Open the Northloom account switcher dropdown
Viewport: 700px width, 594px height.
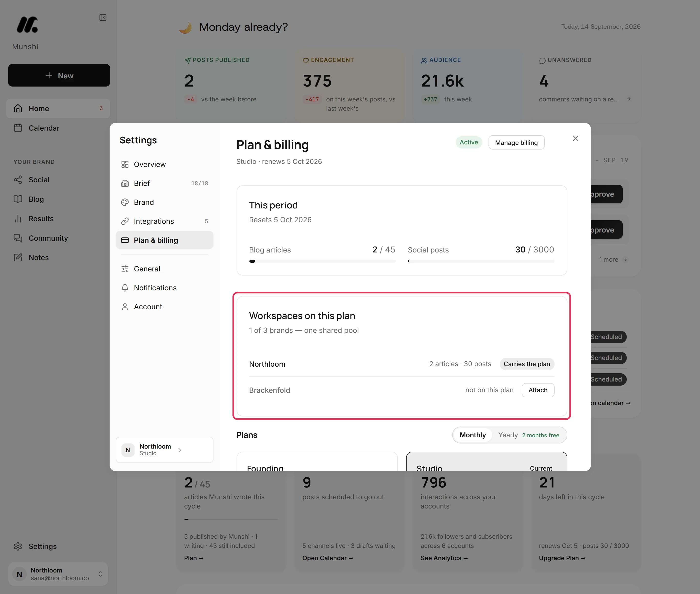[x=58, y=574]
